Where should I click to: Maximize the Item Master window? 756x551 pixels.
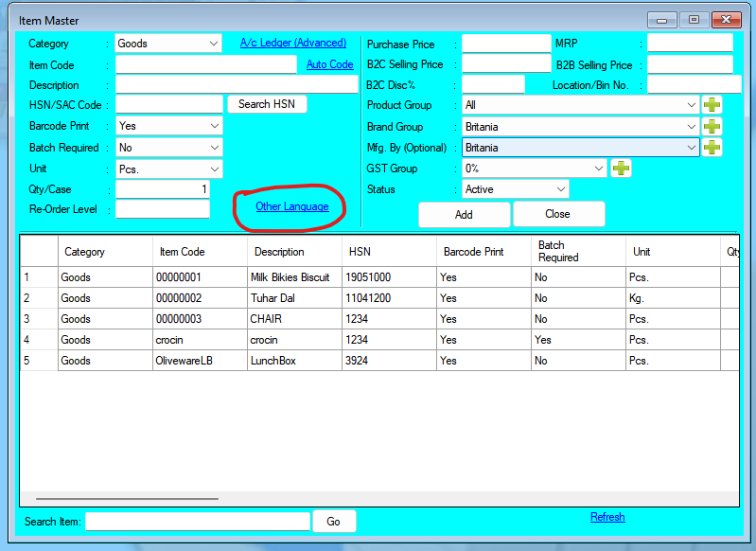point(694,20)
